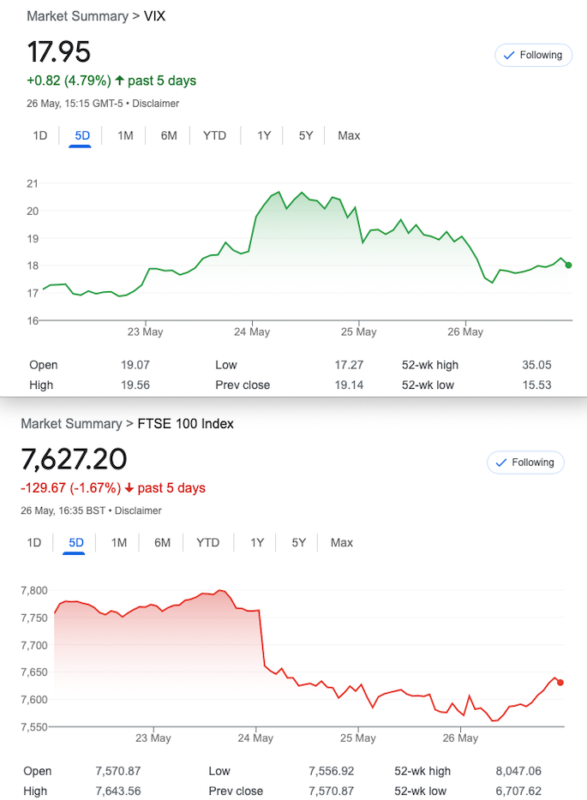Click FTSE Open value 7,570.87

click(x=118, y=771)
